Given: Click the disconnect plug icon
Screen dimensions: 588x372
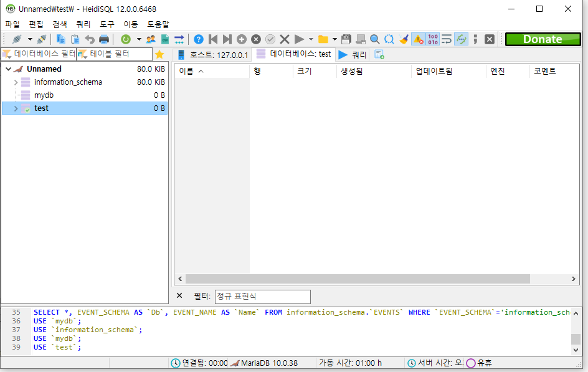Looking at the screenshot, I should (42, 39).
